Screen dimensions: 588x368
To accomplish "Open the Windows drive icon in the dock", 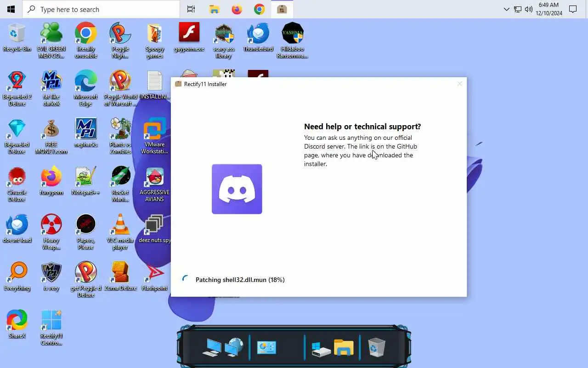I will click(321, 349).
